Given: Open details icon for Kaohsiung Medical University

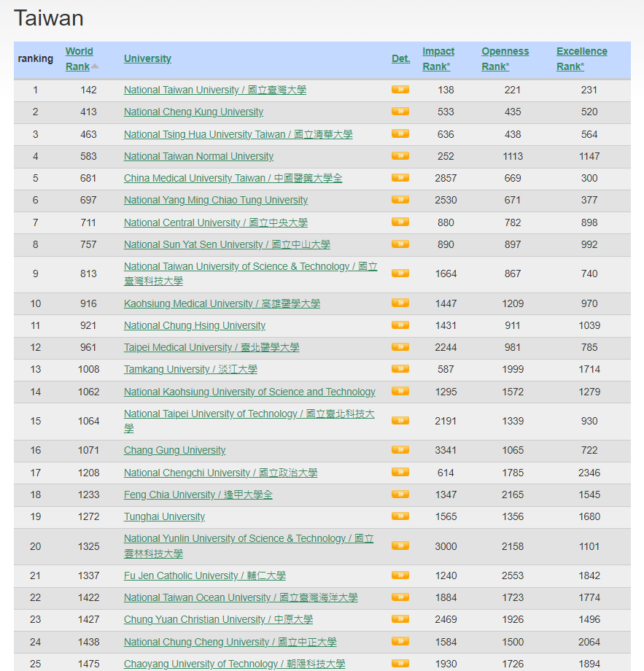Looking at the screenshot, I should (400, 303).
